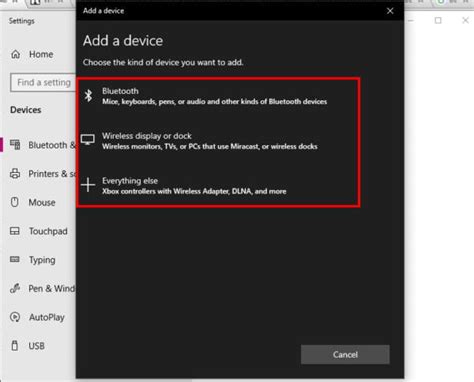The image size is (474, 382).
Task: Cancel the Add a device dialog
Action: tap(345, 354)
